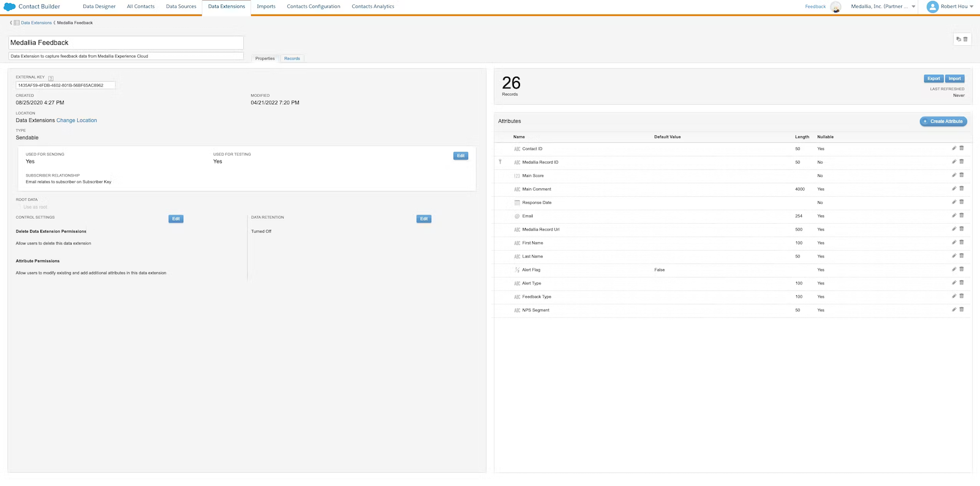Image resolution: width=980 pixels, height=486 pixels.
Task: Export the data extension records
Action: point(933,78)
